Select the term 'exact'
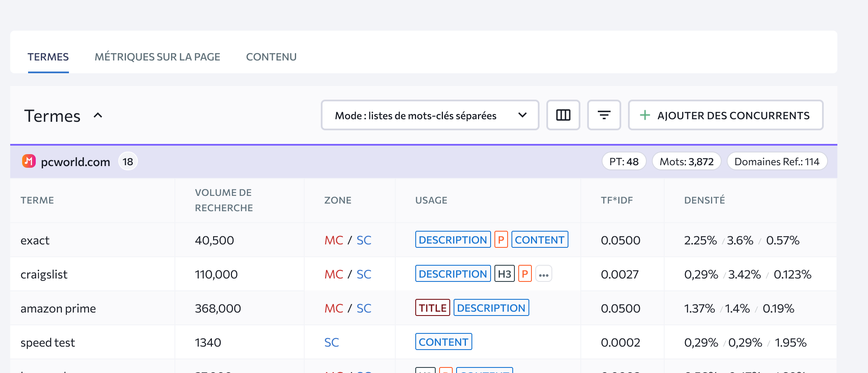Screen dimensions: 868x373 [35, 240]
